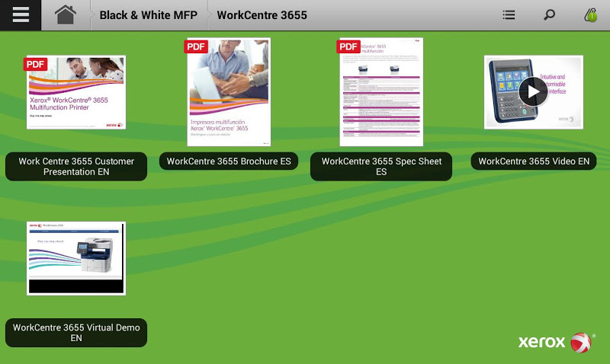Select WorkCentre 3655 breadcrumb
Viewport: 610px width, 364px height.
262,15
